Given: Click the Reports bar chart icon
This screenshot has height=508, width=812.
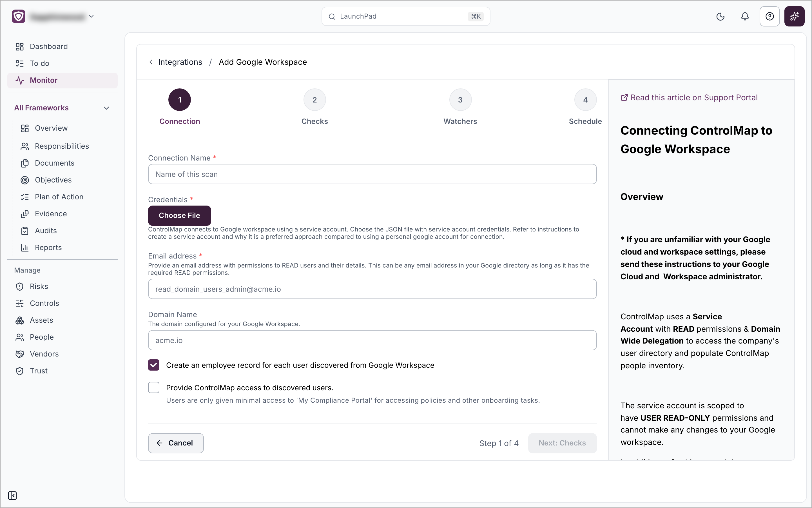Looking at the screenshot, I should click(x=25, y=248).
